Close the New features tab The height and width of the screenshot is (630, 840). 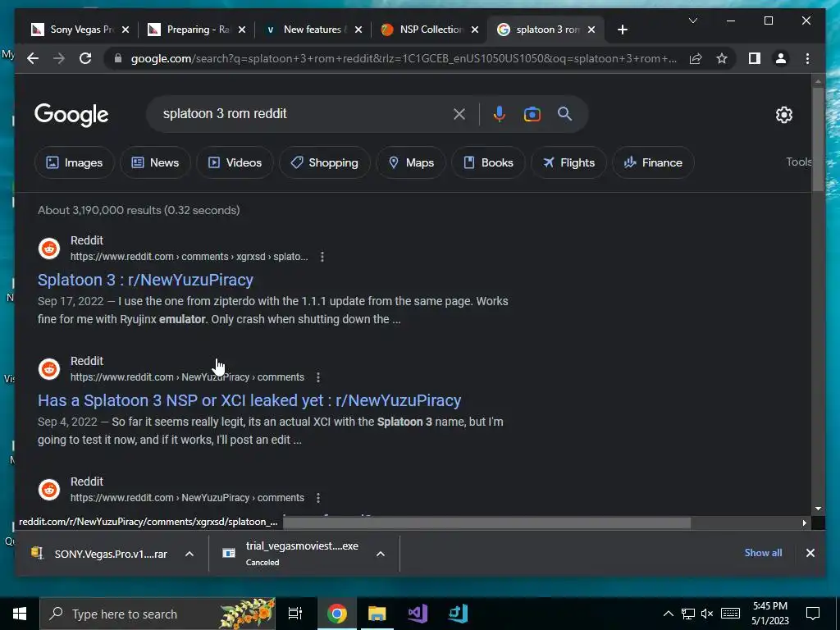[358, 30]
